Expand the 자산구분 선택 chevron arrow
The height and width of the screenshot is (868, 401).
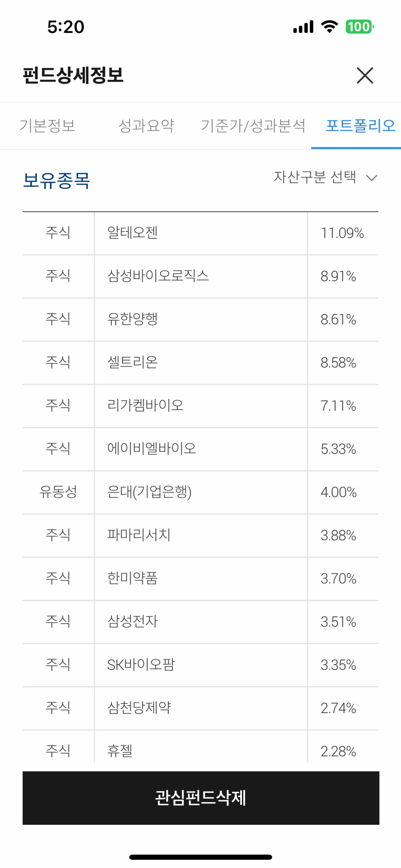coord(372,178)
